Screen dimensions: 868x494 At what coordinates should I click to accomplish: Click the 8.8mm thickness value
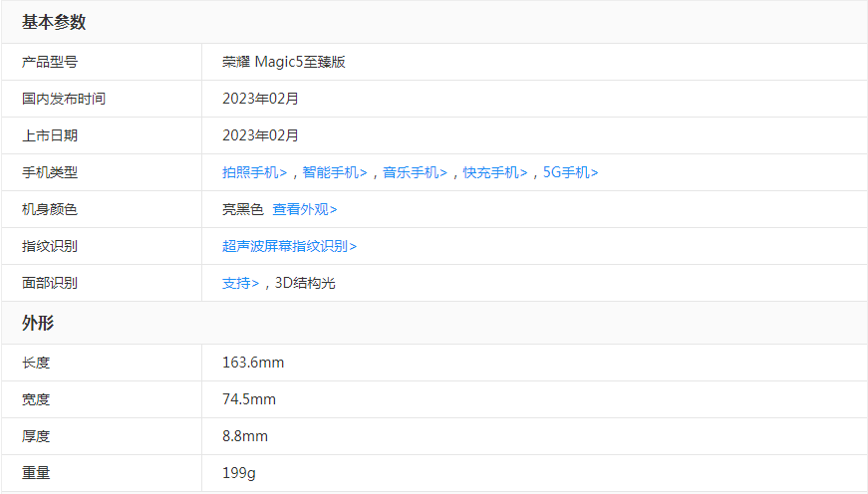tap(245, 436)
